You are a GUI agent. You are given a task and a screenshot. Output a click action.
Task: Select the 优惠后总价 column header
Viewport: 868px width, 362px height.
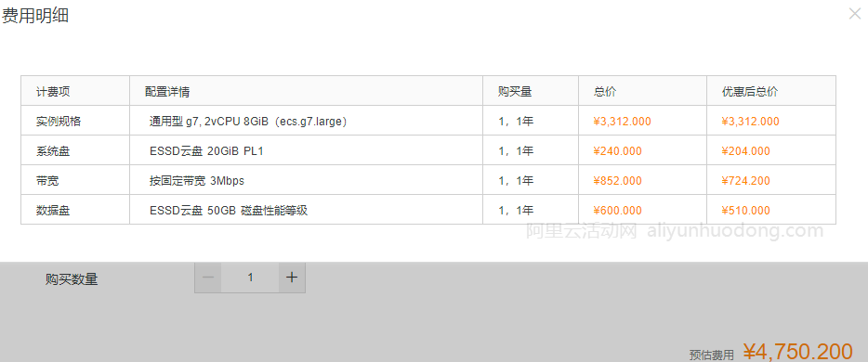click(x=750, y=92)
